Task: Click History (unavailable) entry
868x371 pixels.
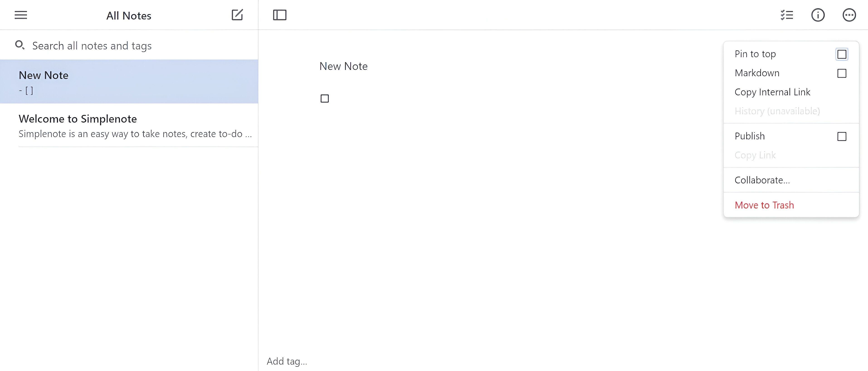Action: point(791,111)
